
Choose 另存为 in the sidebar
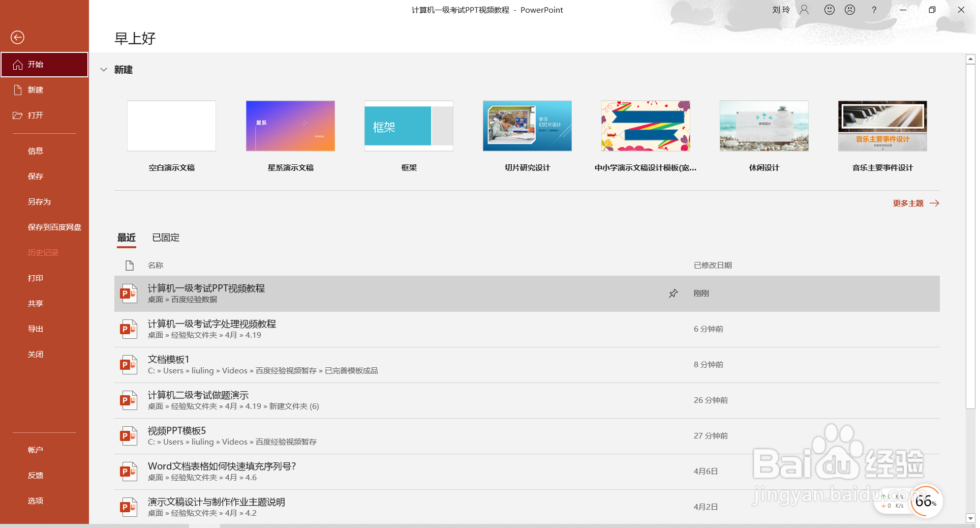[x=44, y=202]
